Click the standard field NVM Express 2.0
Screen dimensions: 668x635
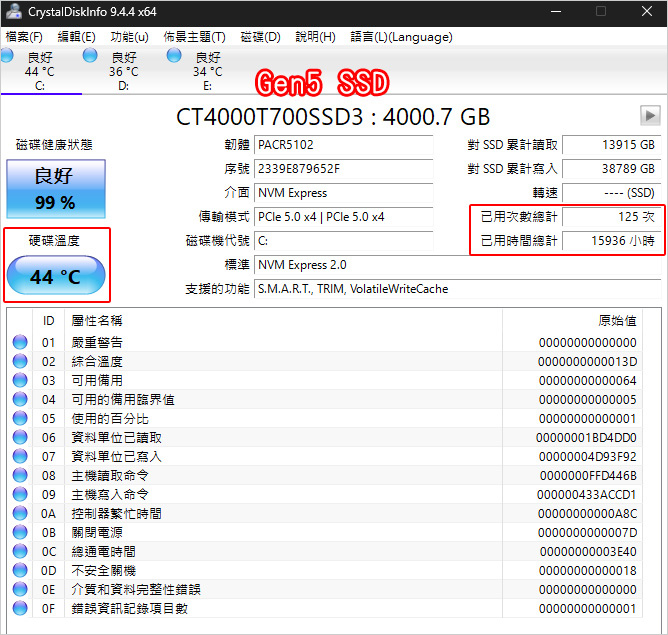(x=458, y=265)
